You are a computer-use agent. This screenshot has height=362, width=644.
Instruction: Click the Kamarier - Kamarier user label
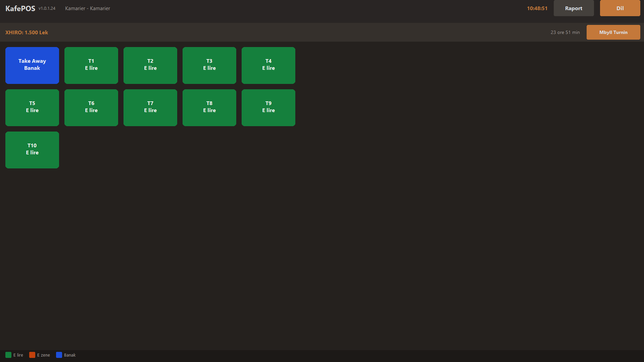click(x=88, y=8)
